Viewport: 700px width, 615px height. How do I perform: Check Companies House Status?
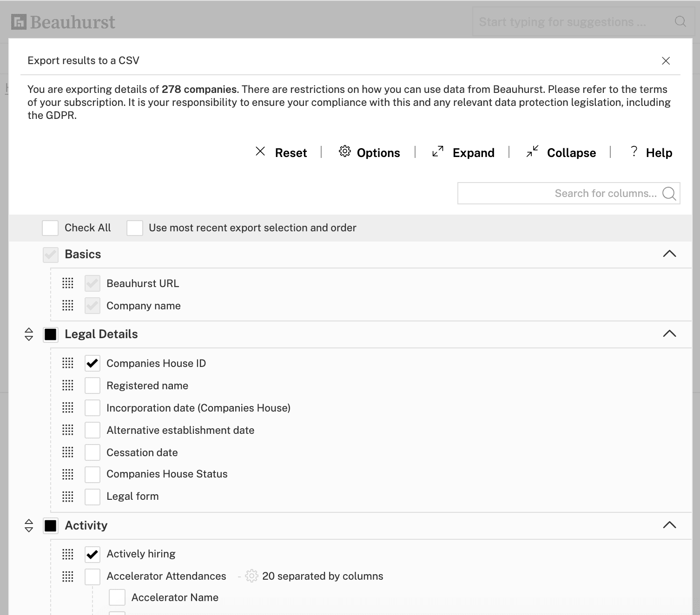(x=92, y=475)
